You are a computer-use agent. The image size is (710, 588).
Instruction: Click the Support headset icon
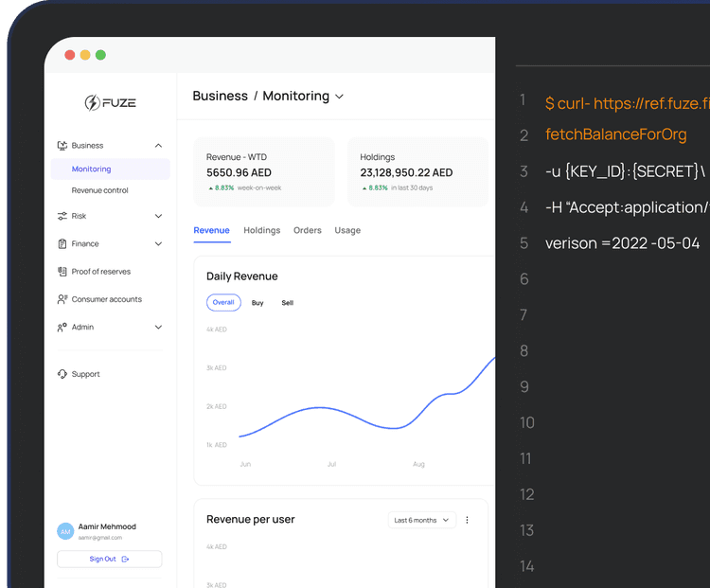tap(62, 374)
